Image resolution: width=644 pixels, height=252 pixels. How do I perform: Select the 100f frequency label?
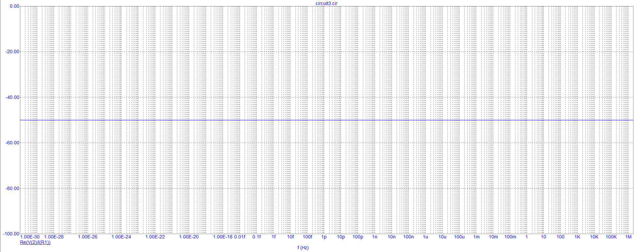307,237
